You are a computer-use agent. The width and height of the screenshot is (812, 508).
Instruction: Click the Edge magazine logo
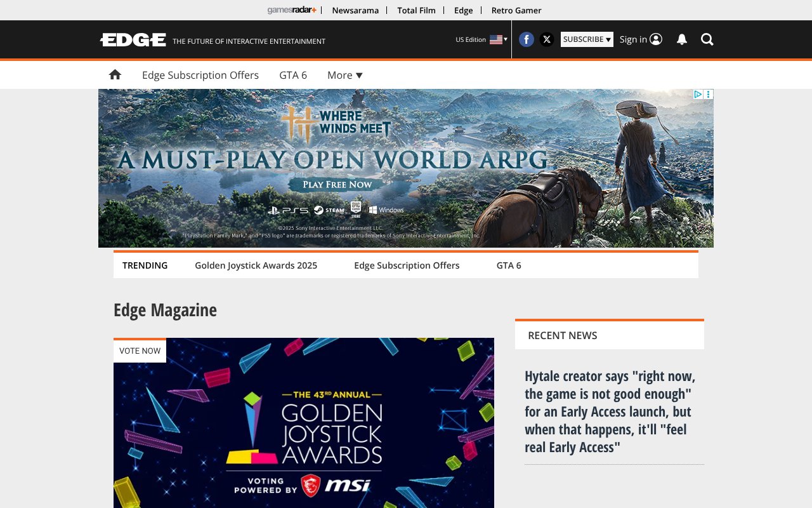(x=133, y=39)
